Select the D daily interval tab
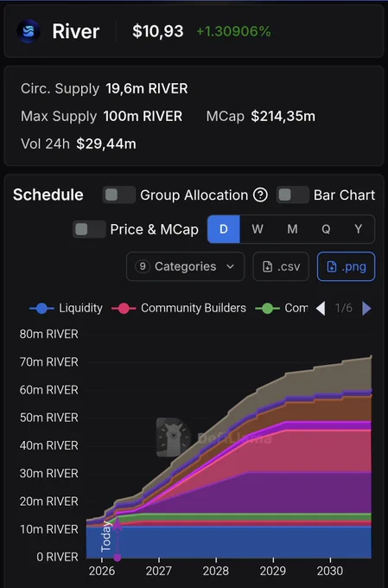The height and width of the screenshot is (588, 388). [224, 229]
